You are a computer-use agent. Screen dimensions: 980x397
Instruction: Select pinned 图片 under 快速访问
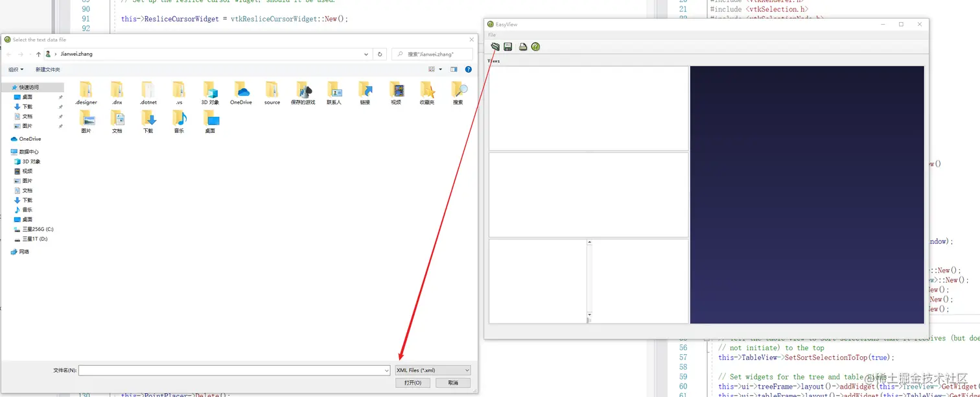pyautogui.click(x=27, y=126)
